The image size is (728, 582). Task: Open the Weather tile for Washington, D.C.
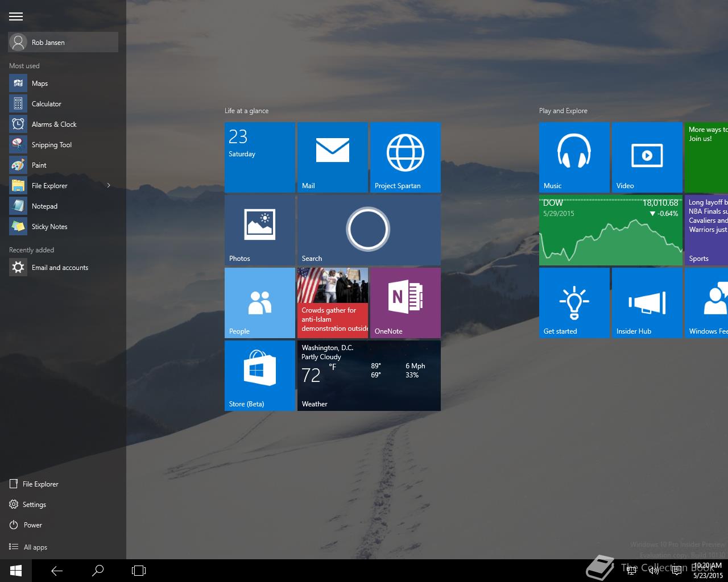coord(369,376)
